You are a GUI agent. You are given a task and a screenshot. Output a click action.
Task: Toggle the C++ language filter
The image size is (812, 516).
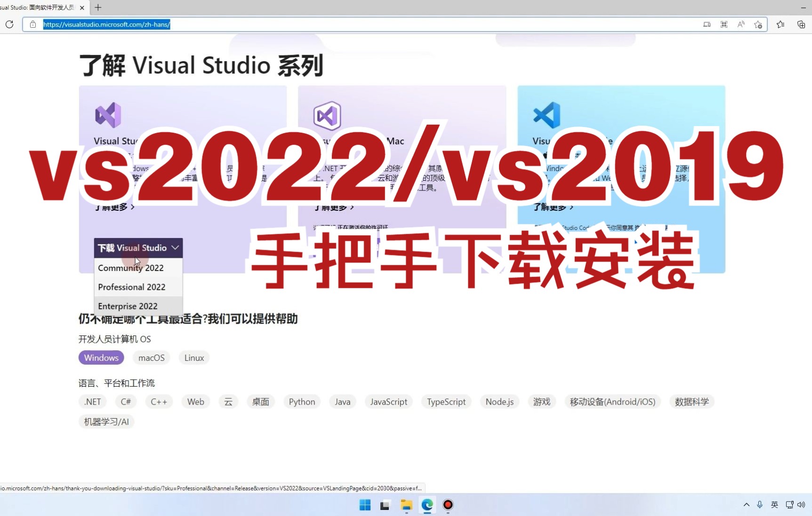pyautogui.click(x=159, y=402)
